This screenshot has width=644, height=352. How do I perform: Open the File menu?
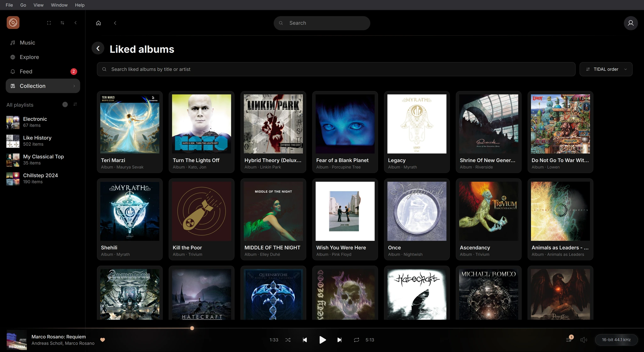click(9, 5)
